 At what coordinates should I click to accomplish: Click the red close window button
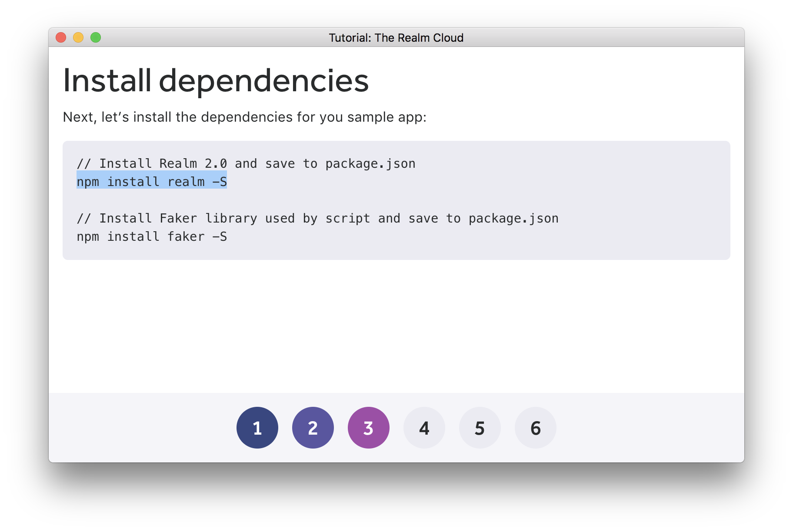pyautogui.click(x=61, y=38)
